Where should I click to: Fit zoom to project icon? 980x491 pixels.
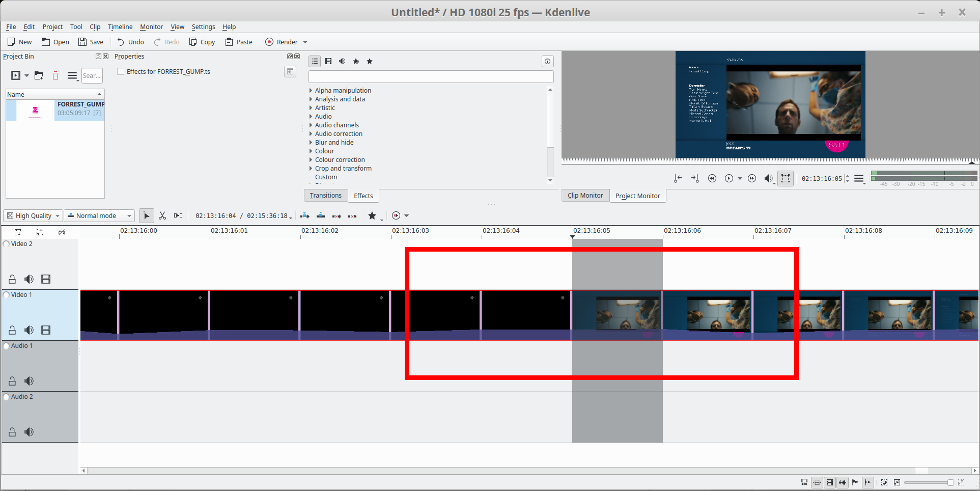pyautogui.click(x=884, y=482)
